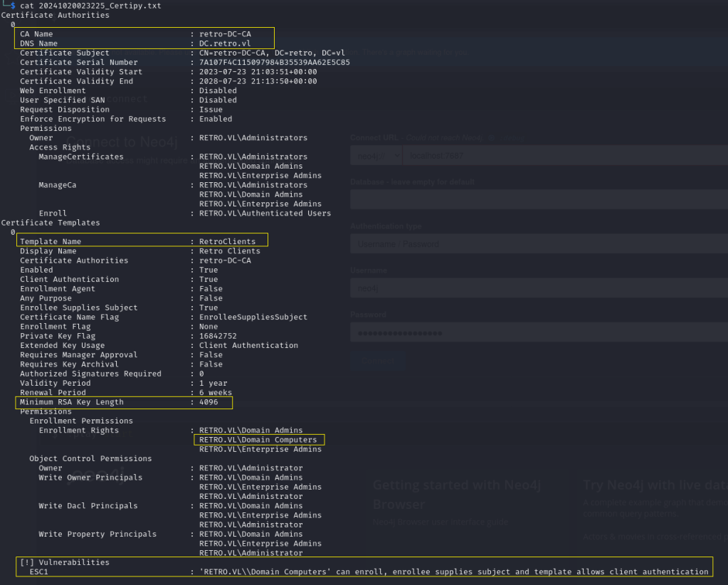The height and width of the screenshot is (585, 728).
Task: Expand the Username / Password authentication type dropdown
Action: tap(539, 243)
